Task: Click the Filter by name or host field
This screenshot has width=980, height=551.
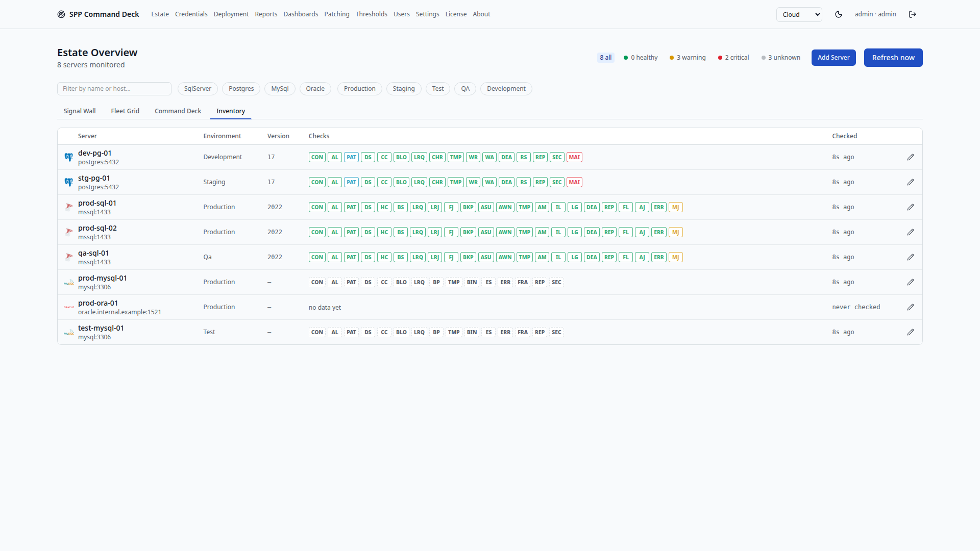Action: click(114, 89)
